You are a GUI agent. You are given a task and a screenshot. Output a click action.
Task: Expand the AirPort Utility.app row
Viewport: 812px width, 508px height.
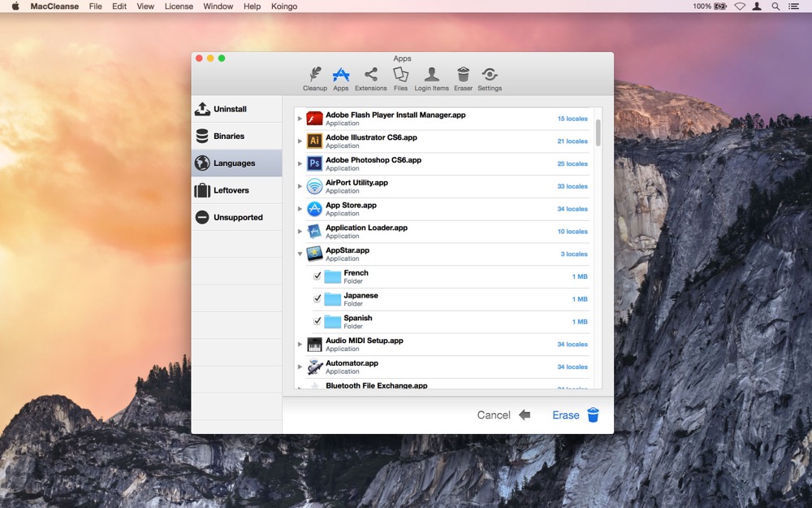tap(300, 186)
